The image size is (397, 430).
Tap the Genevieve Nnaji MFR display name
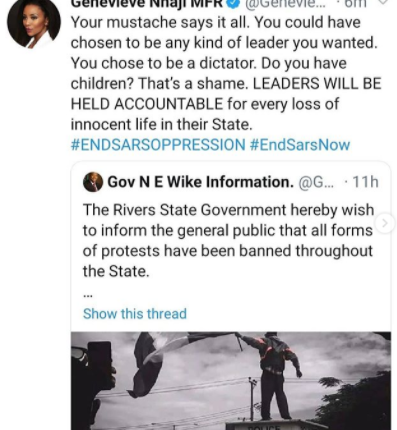coord(147,3)
